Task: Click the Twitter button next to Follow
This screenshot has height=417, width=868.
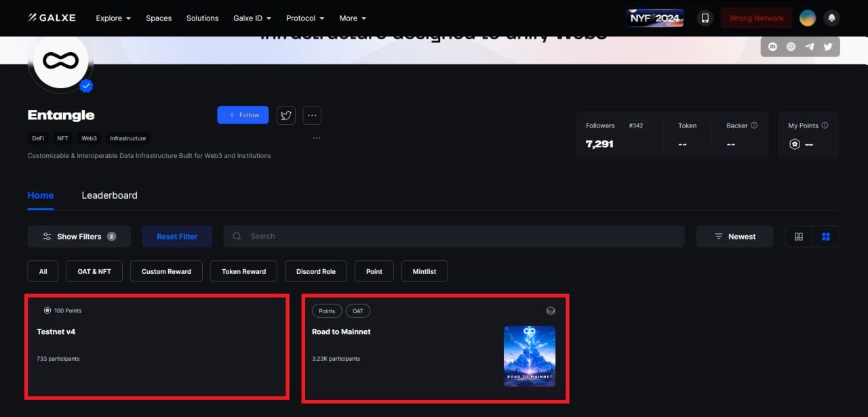Action: point(286,115)
